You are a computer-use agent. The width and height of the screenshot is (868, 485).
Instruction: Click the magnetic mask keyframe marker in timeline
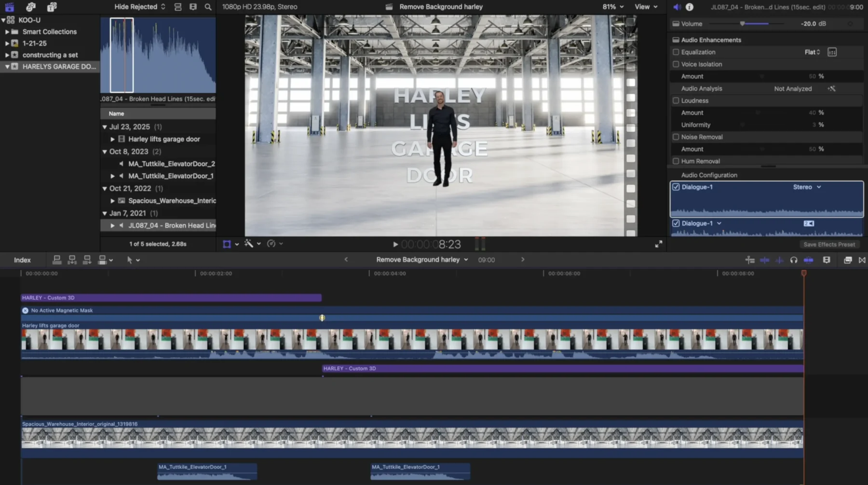(322, 318)
